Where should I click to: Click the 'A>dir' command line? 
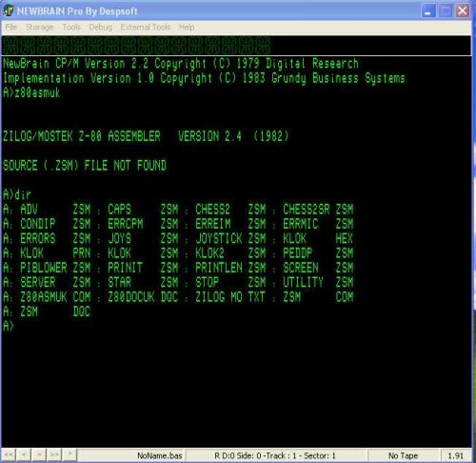point(17,194)
